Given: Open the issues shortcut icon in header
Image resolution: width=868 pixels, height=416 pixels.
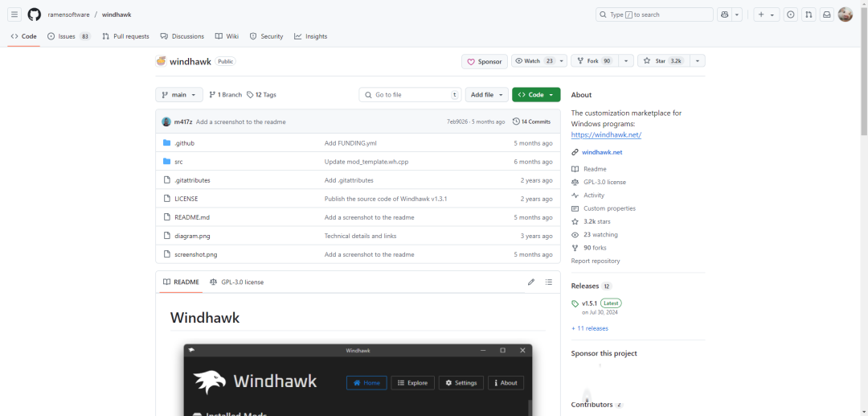Looking at the screenshot, I should click(x=791, y=15).
